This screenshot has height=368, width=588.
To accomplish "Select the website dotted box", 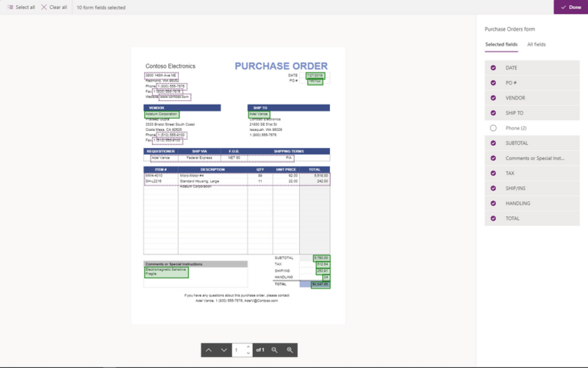I will [x=175, y=97].
